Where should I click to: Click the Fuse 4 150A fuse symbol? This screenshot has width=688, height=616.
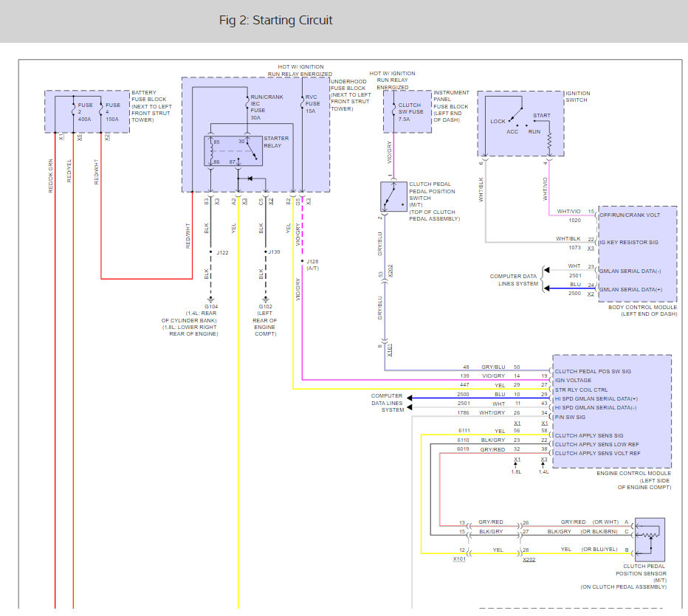coord(101,110)
